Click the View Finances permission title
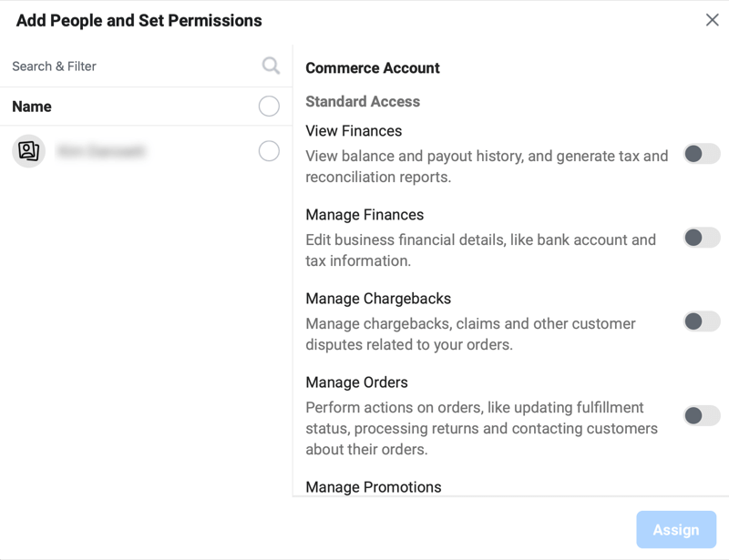This screenshot has height=560, width=729. pos(354,131)
